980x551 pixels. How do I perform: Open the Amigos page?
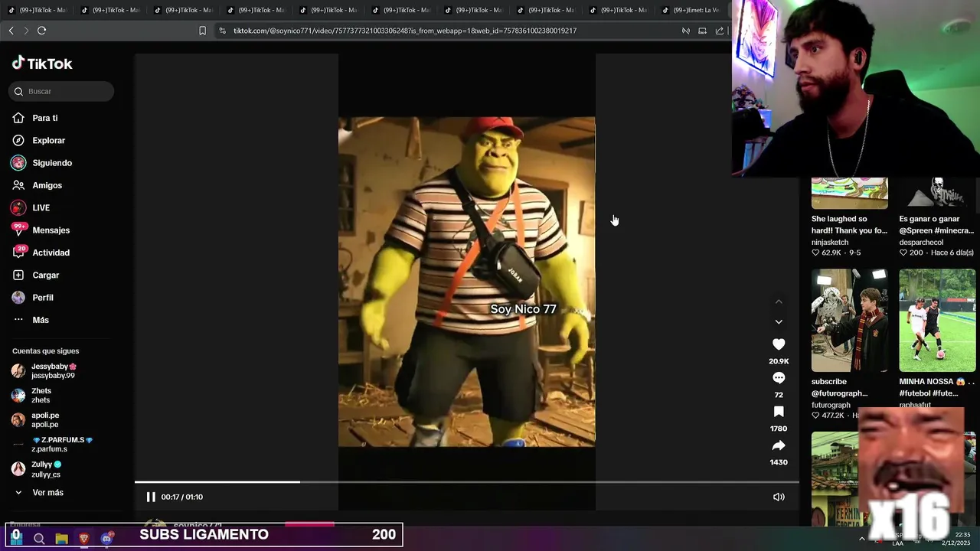point(46,185)
